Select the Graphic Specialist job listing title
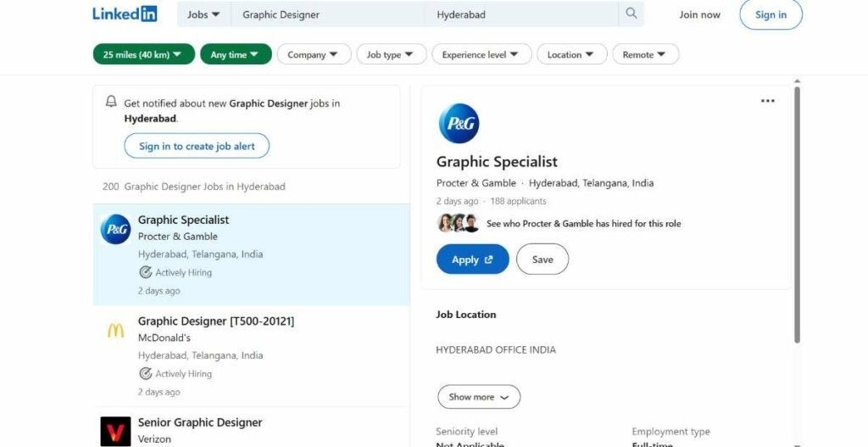 tap(183, 220)
